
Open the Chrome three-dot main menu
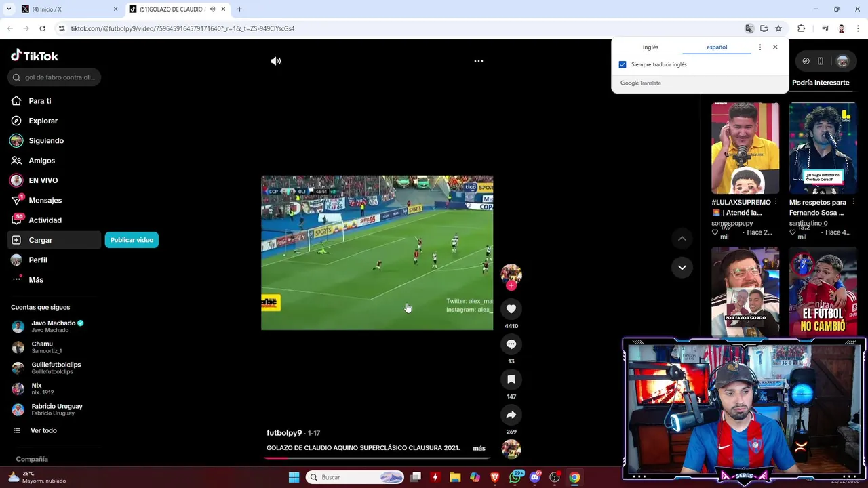tap(856, 28)
